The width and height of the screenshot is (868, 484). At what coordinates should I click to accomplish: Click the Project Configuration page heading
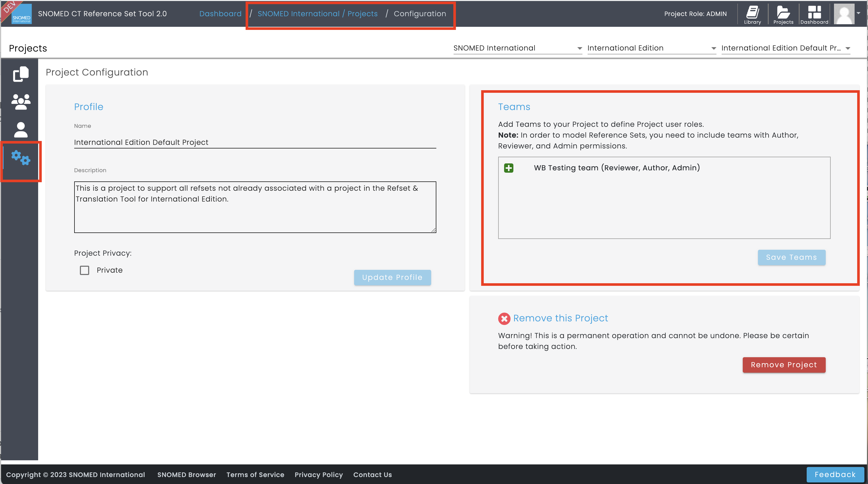tap(97, 72)
